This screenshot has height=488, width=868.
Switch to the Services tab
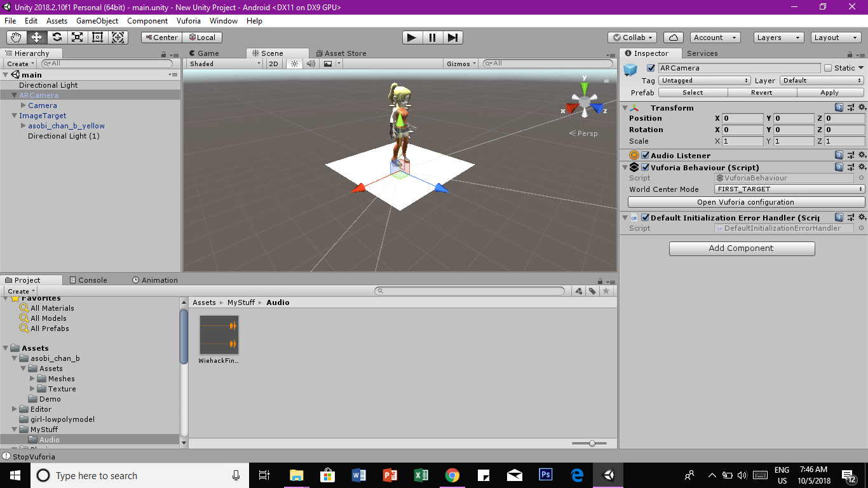click(702, 53)
